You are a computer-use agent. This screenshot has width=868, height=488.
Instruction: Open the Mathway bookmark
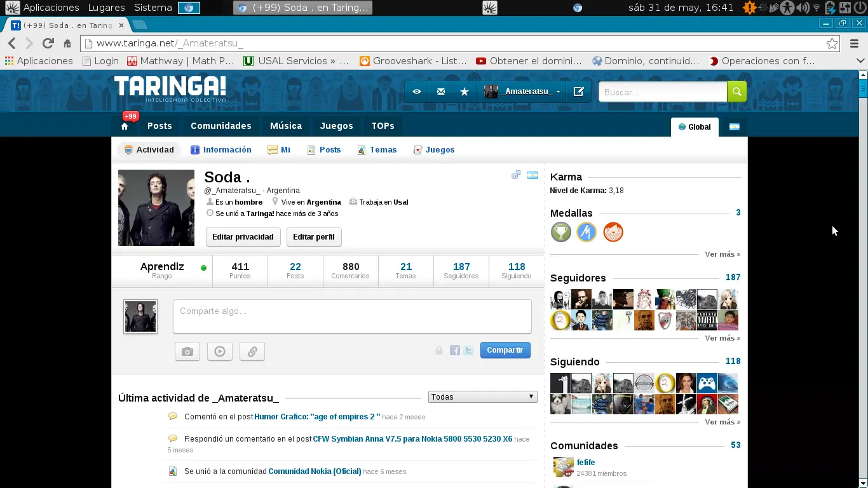pyautogui.click(x=181, y=61)
